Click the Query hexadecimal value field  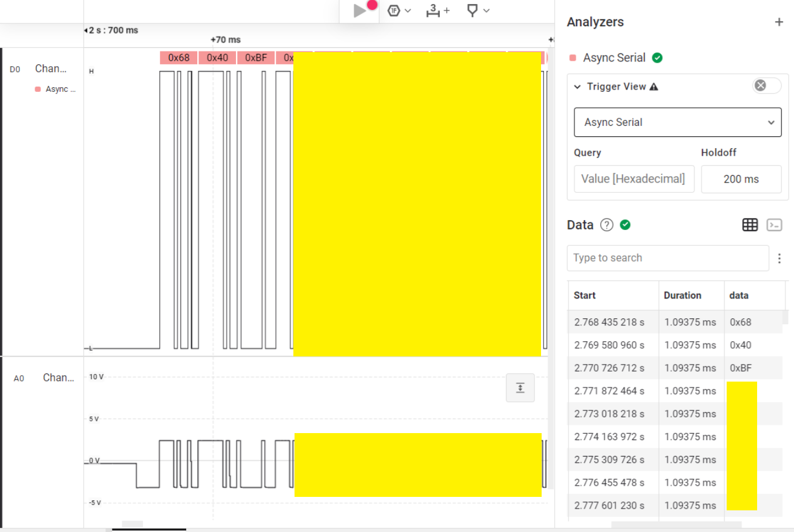[634, 179]
